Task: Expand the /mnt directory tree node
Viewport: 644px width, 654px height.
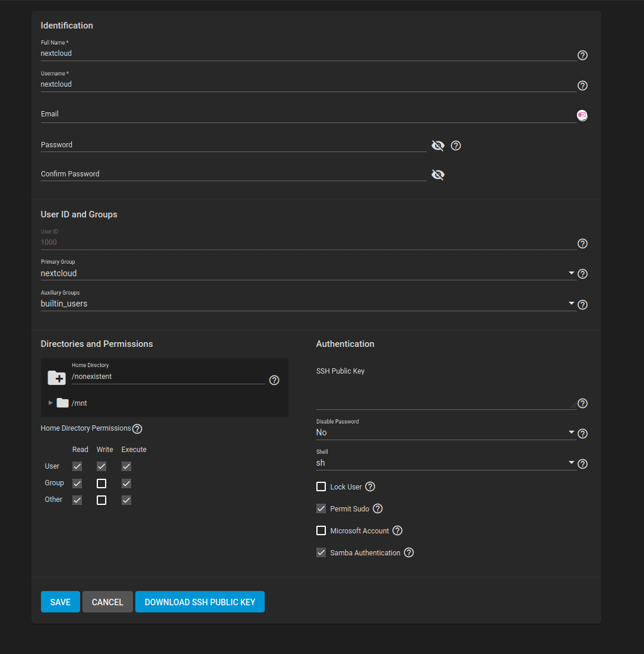Action: point(50,403)
